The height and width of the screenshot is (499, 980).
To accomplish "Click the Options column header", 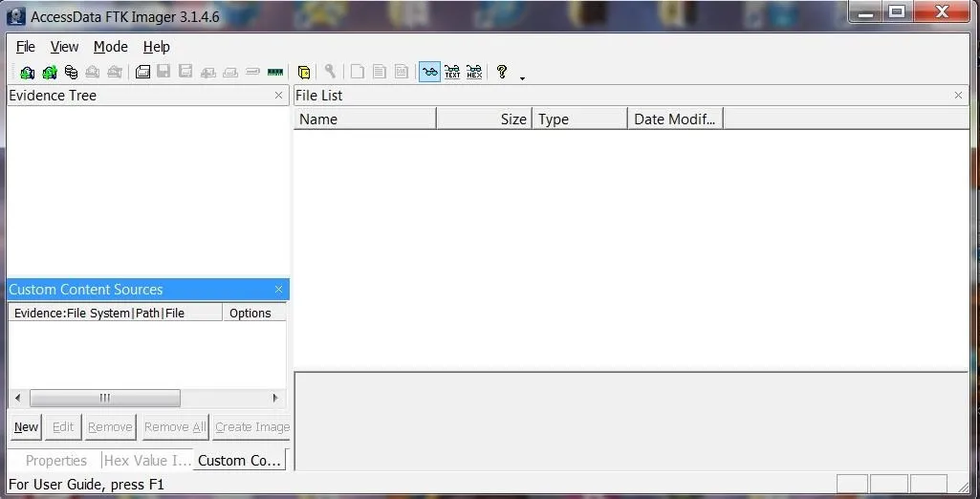I will pyautogui.click(x=254, y=313).
